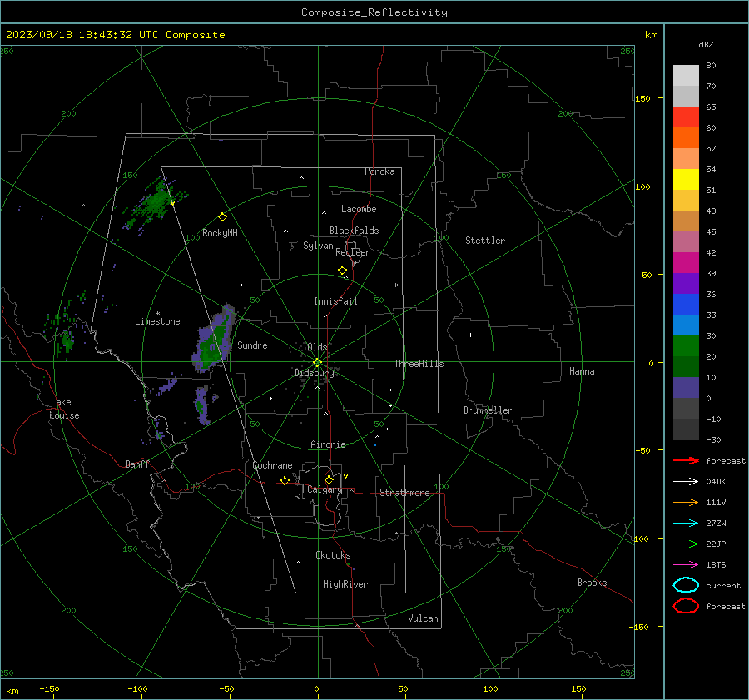Click the bright green swatch above 20

click(686, 346)
